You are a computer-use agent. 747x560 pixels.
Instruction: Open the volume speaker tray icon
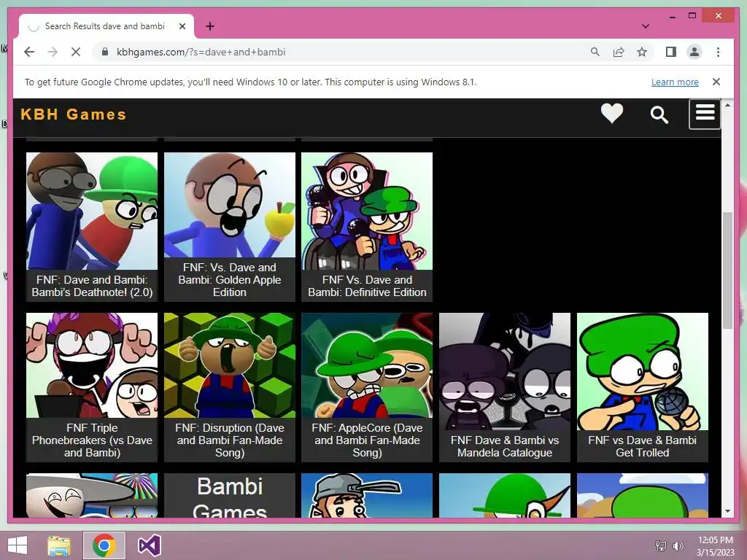point(678,545)
